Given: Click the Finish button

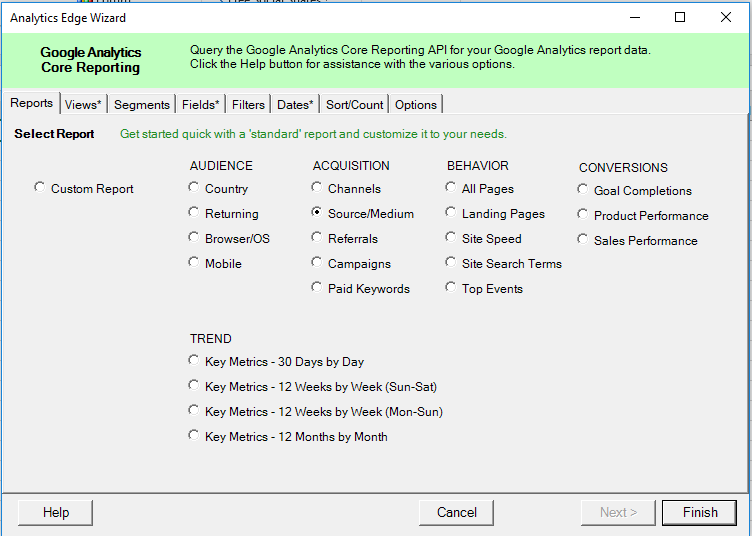Looking at the screenshot, I should 700,513.
